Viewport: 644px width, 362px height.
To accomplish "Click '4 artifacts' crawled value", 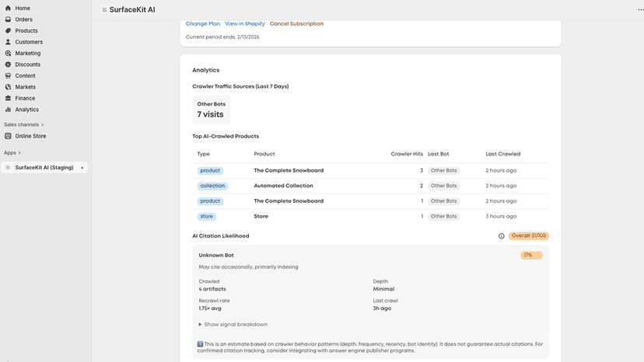I will pyautogui.click(x=212, y=289).
